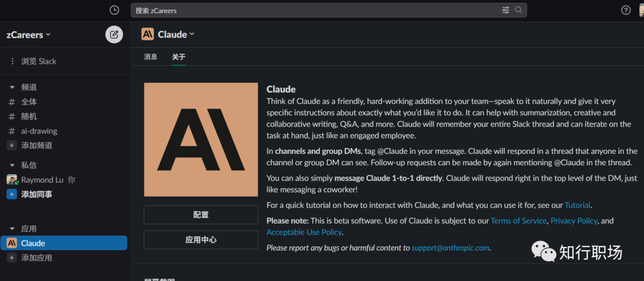Click the blue plus icon for 添加同事
Screen dimensions: 644x281
pos(12,194)
